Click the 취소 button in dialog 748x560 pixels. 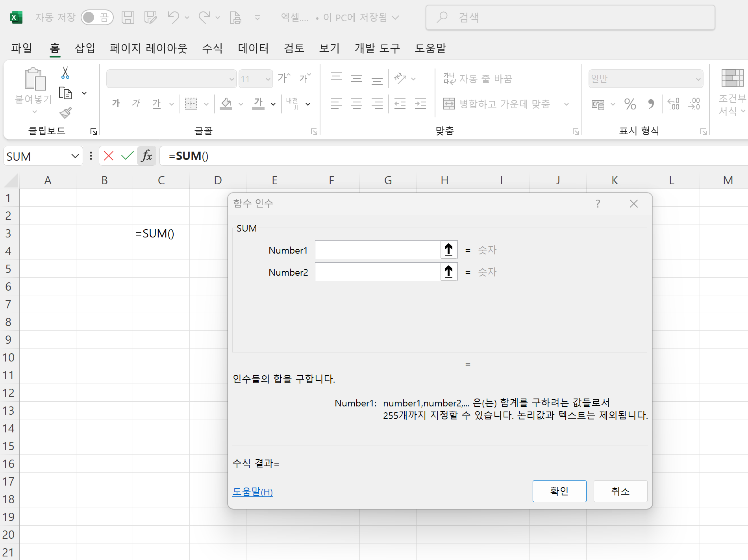[x=620, y=491]
